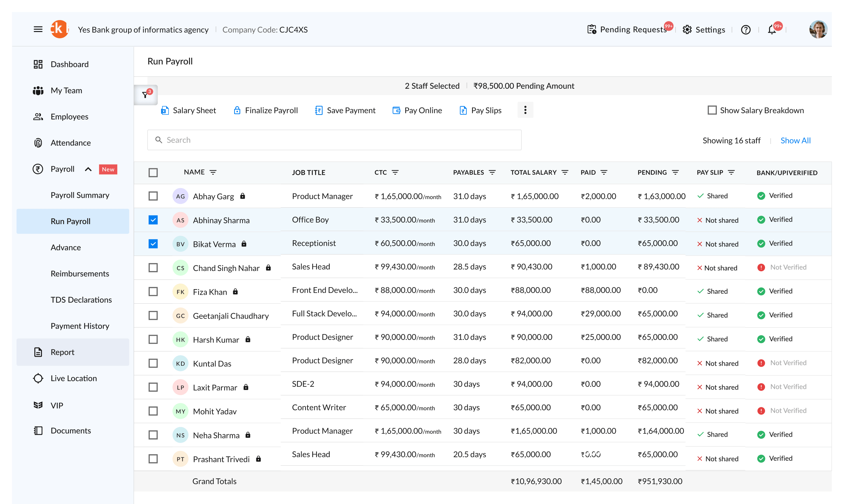844x504 pixels.
Task: Click the Documents sidebar icon
Action: click(38, 431)
